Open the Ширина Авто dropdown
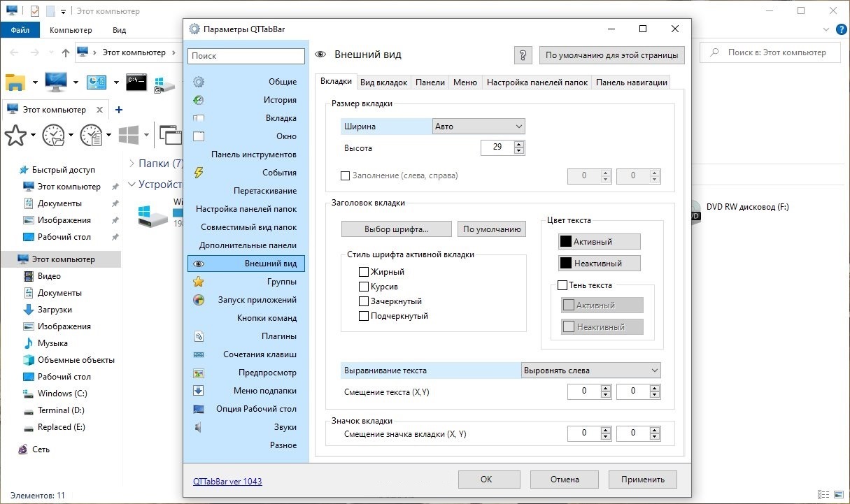The image size is (850, 504). pos(479,127)
